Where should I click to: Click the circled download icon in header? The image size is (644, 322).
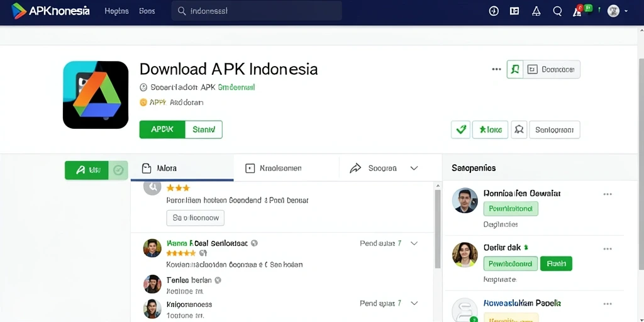[x=494, y=11]
